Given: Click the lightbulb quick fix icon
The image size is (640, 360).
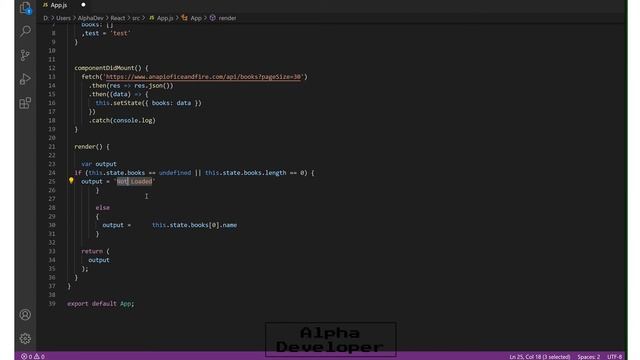Looking at the screenshot, I should coord(71,180).
